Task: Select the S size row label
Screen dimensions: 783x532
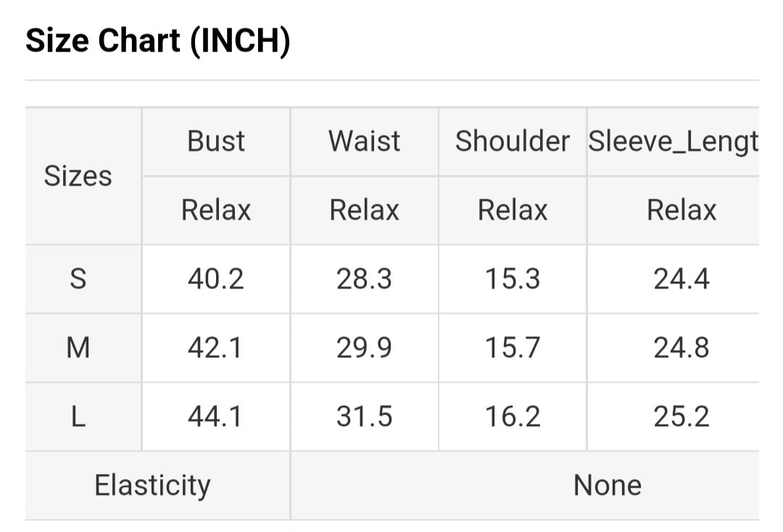Action: (x=78, y=279)
